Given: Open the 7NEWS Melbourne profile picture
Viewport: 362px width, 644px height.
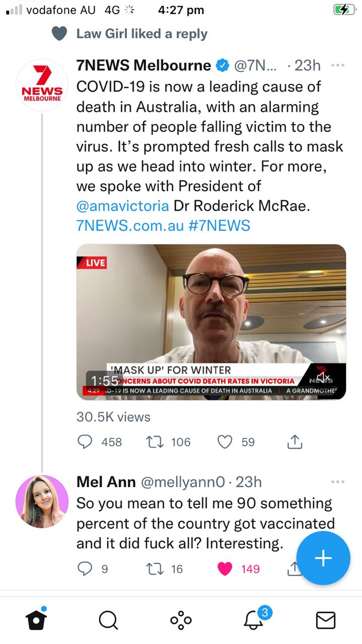Looking at the screenshot, I should click(42, 85).
